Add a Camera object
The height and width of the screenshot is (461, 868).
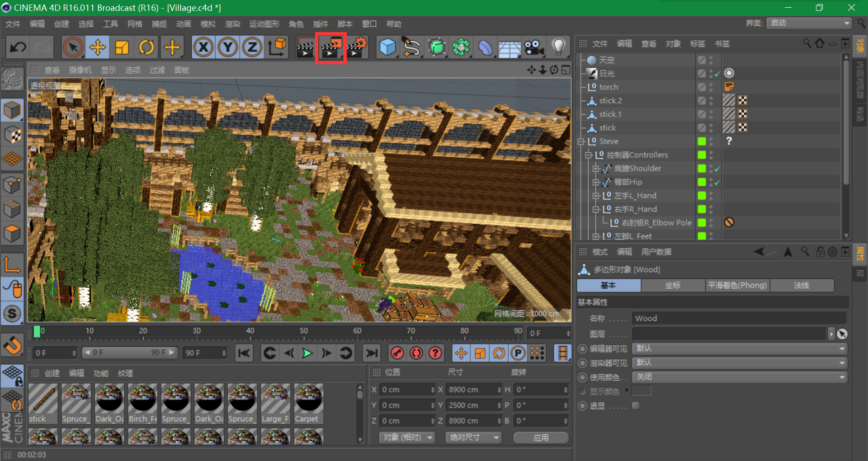(534, 47)
